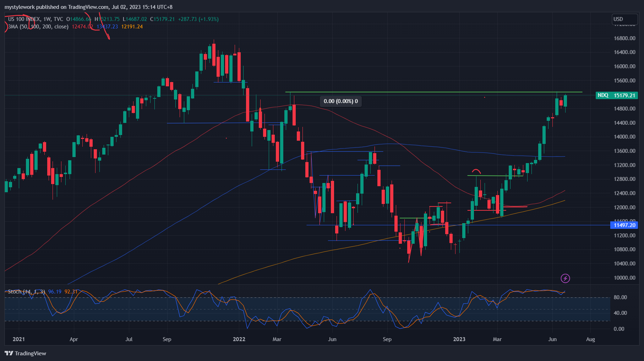The image size is (644, 361).
Task: Click the 14000.00 price axis label
Action: (x=624, y=137)
